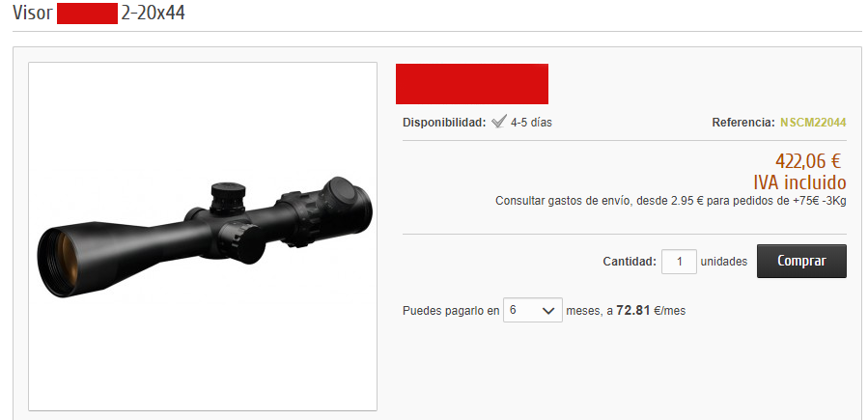
Task: Open the installment months dropdown
Action: pos(533,311)
